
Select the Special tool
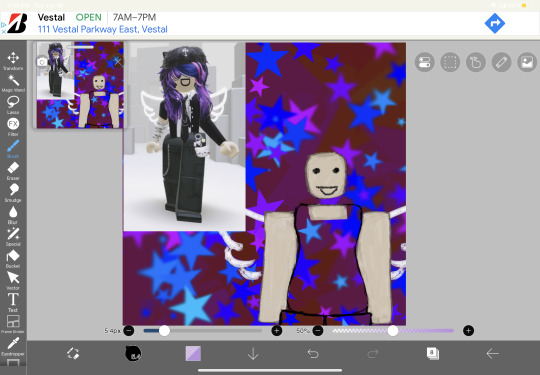coord(13,237)
